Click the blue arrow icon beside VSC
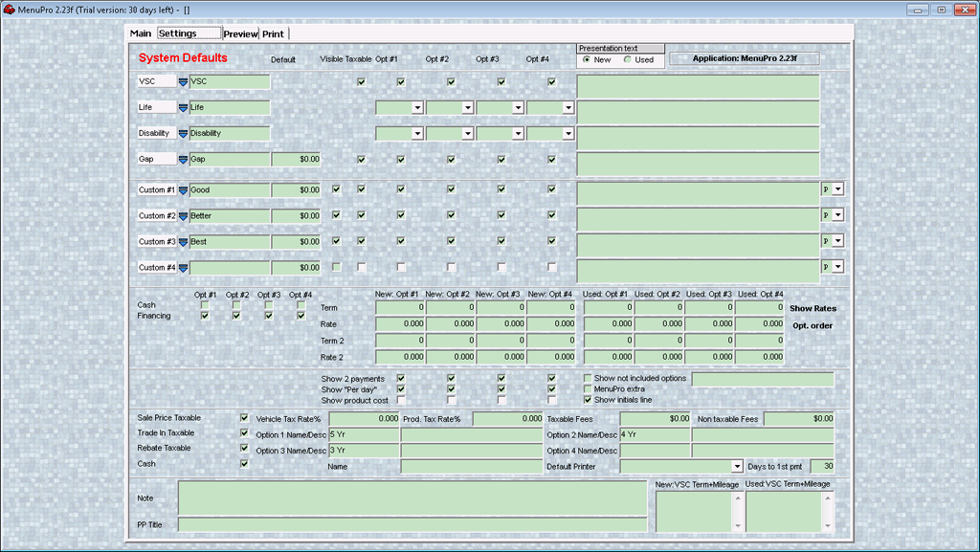980x552 pixels. (183, 82)
